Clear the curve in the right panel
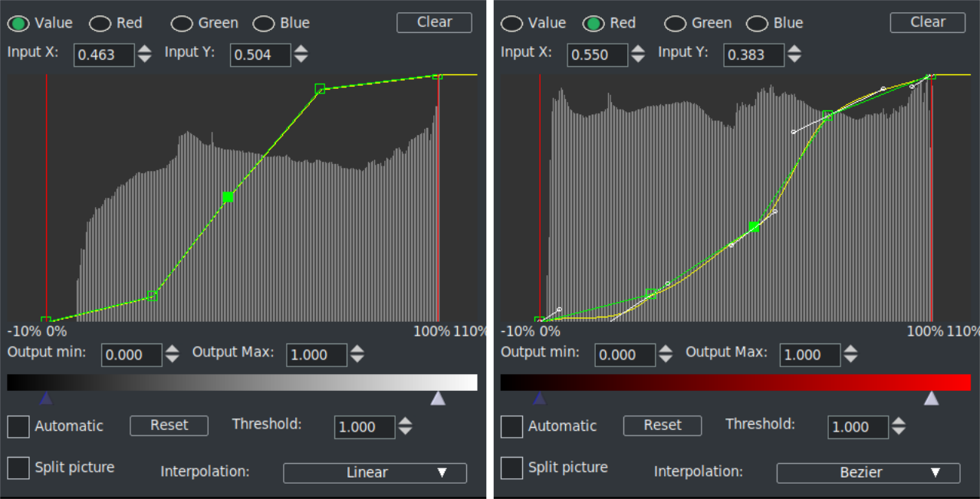This screenshot has width=980, height=499. 927,22
